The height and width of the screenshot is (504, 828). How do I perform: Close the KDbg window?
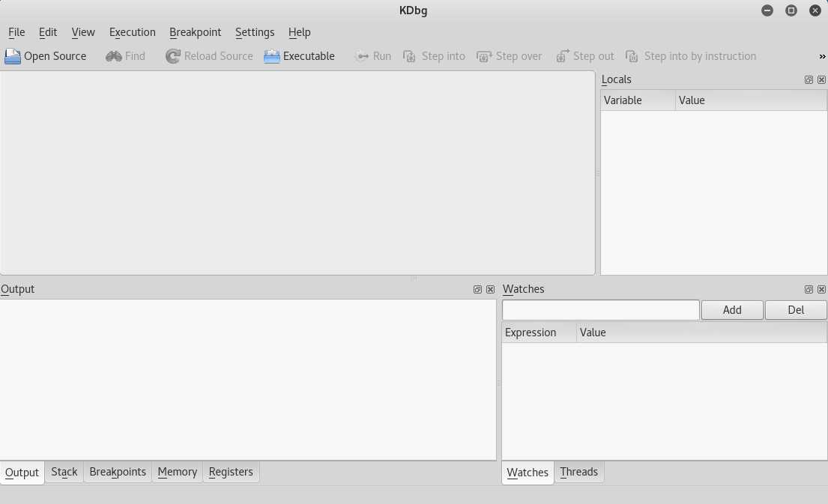coord(815,10)
